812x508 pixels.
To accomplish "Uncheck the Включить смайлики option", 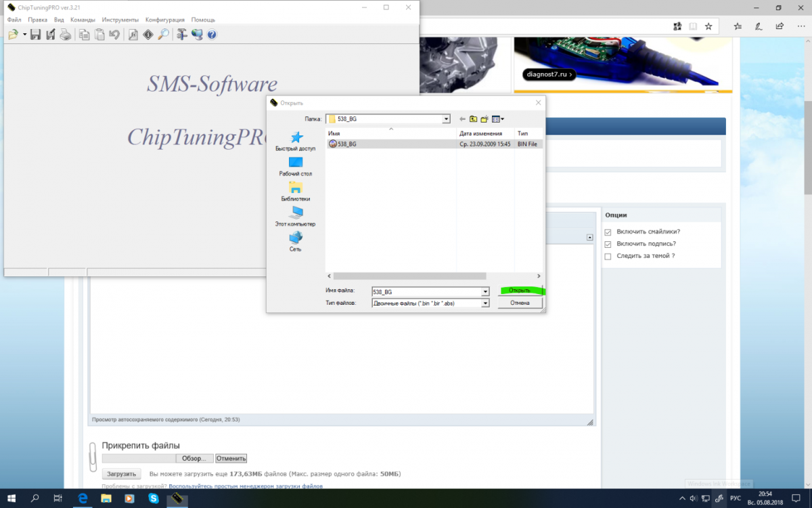I will (608, 232).
